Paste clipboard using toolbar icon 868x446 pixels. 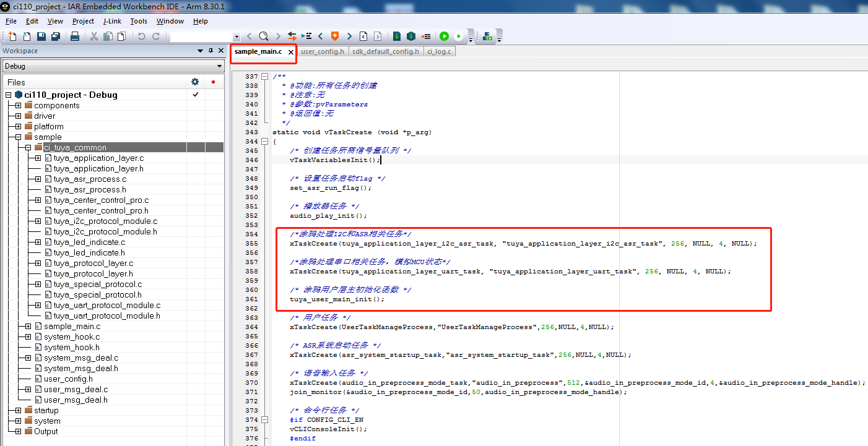click(x=121, y=36)
